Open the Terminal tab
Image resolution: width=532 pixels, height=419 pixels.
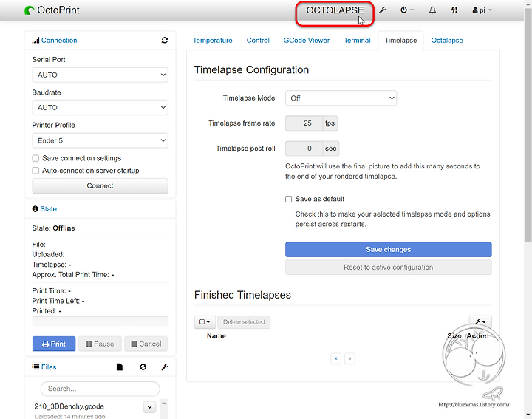pyautogui.click(x=357, y=41)
